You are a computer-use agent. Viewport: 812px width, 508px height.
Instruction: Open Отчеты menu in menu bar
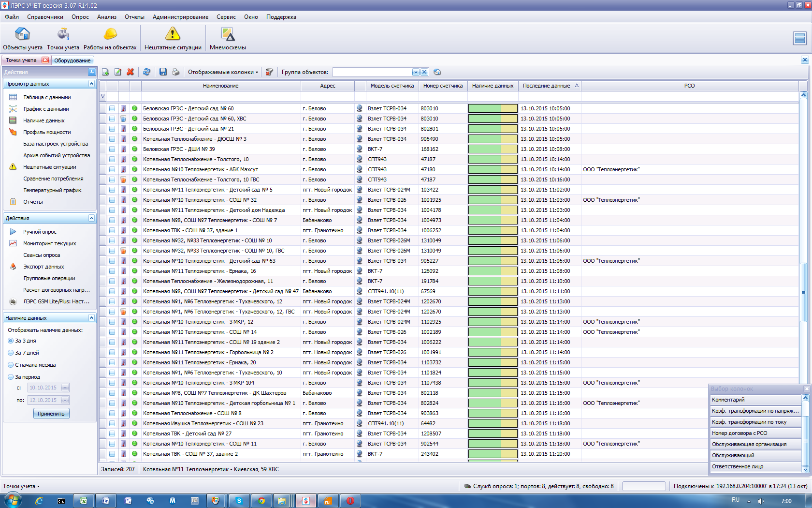coord(134,17)
